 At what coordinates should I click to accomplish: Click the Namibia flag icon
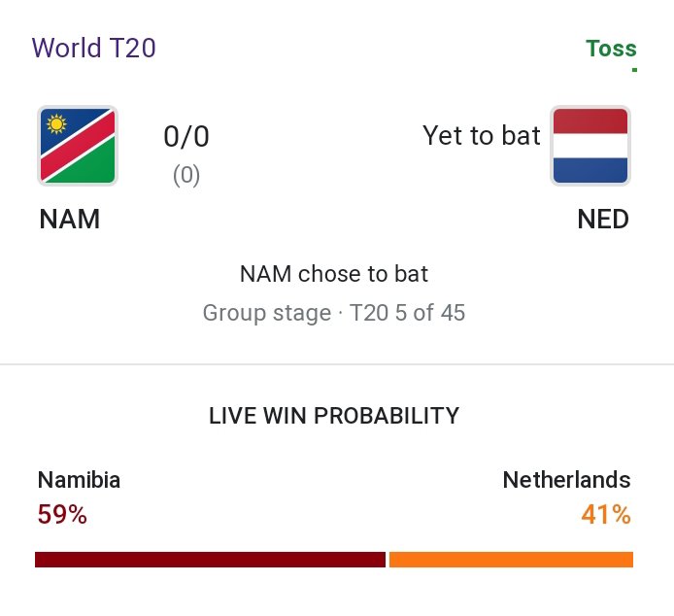click(78, 146)
